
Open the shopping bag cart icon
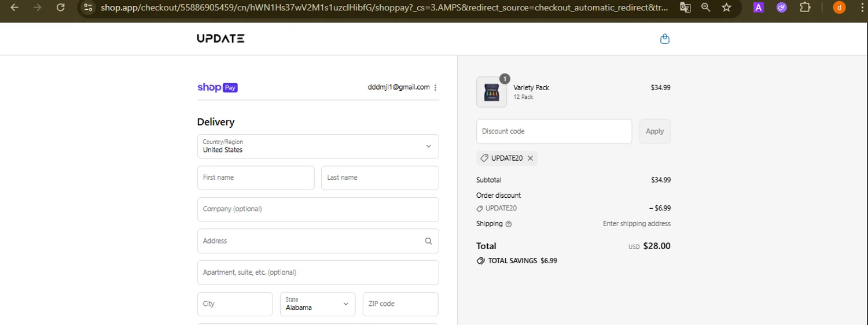click(665, 39)
